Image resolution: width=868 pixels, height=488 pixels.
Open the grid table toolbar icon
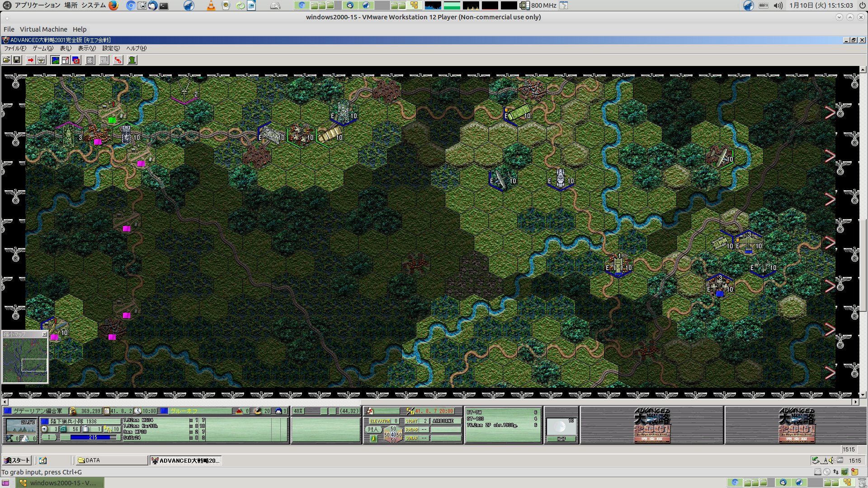(x=90, y=60)
